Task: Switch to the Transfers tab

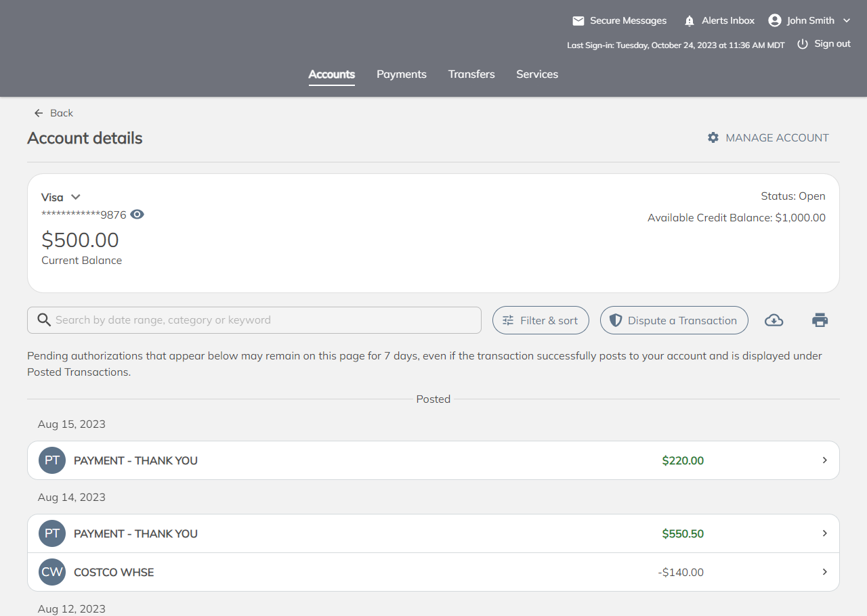Action: point(471,74)
